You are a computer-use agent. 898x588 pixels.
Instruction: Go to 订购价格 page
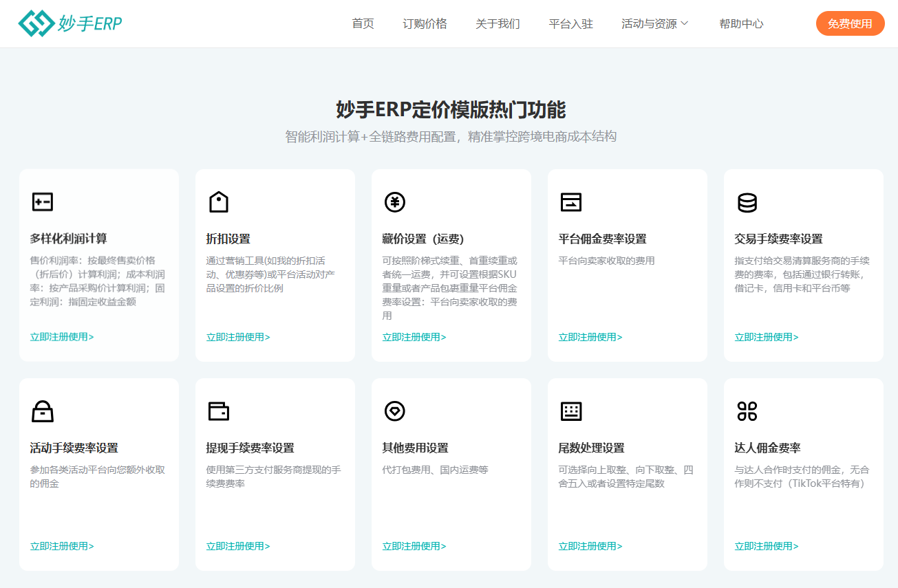[x=425, y=23]
